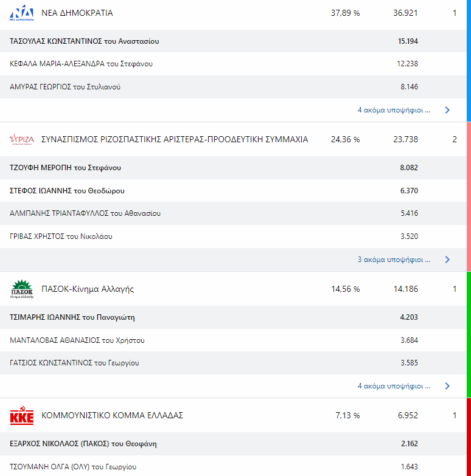This screenshot has height=476, width=471.
Task: Click the 1.643 votes for ΤΣΟΥΜΑΝΗ
Action: pyautogui.click(x=410, y=467)
